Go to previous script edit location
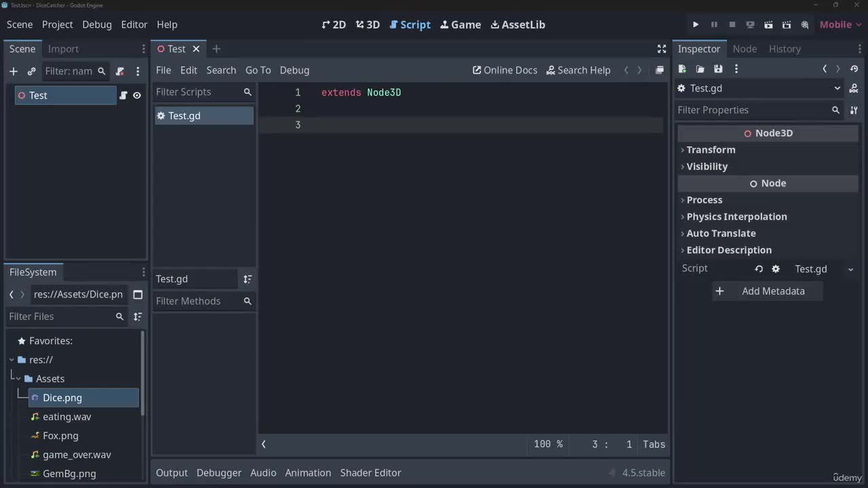Screen dimensions: 868x488 tap(626, 70)
